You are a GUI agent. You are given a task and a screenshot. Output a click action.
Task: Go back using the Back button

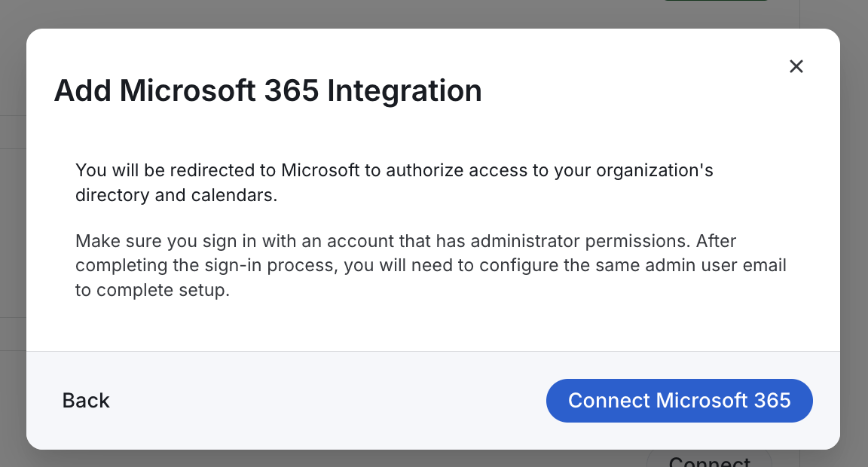tap(86, 401)
